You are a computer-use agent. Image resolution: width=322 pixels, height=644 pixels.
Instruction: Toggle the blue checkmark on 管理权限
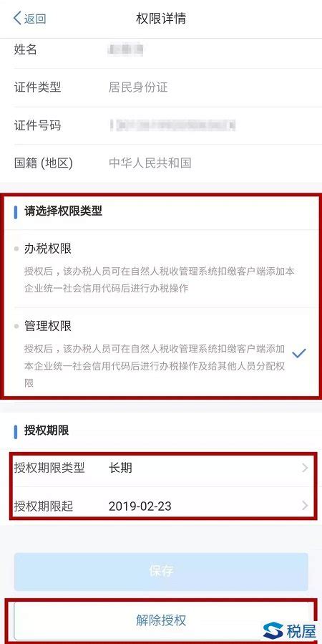click(x=299, y=353)
